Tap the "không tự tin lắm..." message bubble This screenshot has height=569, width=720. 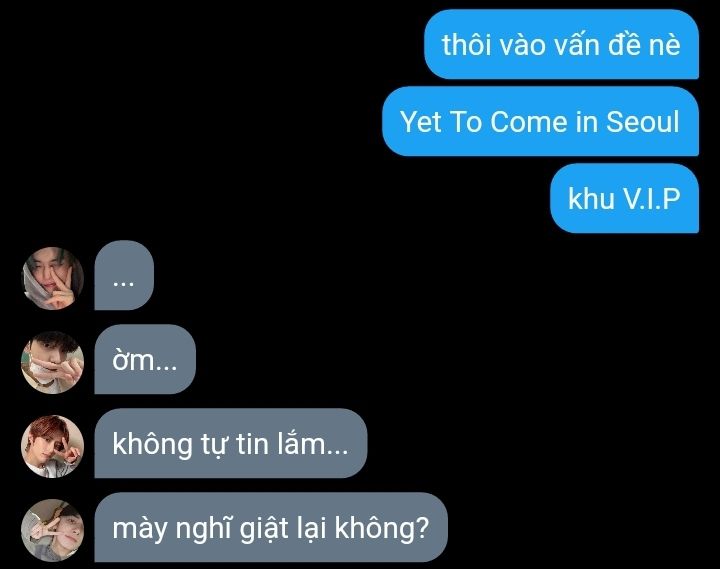point(231,443)
